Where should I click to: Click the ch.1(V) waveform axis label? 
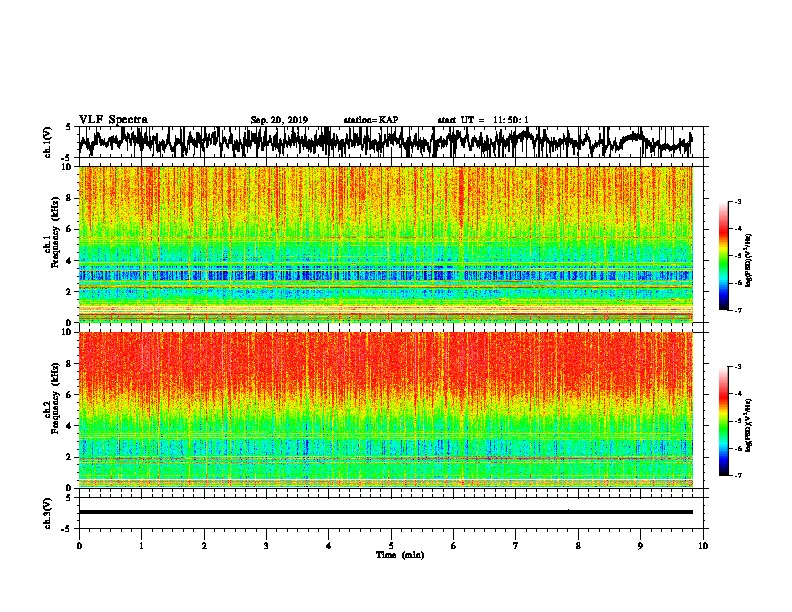48,142
